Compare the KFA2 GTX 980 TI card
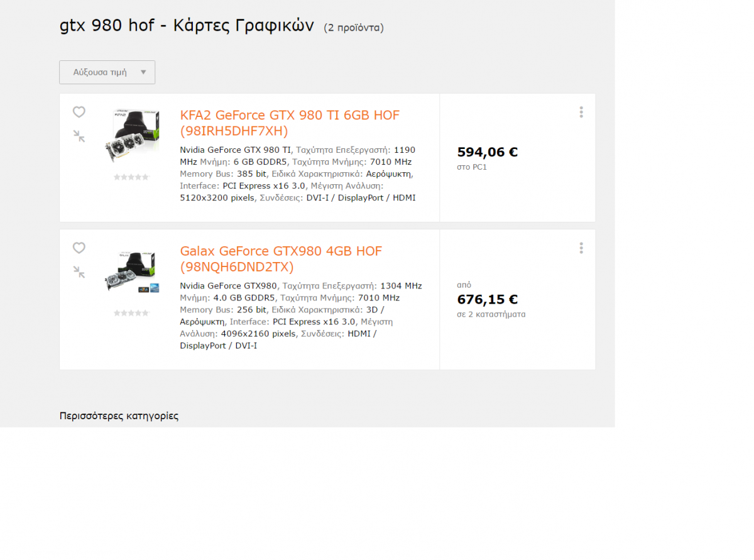This screenshot has width=754, height=560. (79, 136)
